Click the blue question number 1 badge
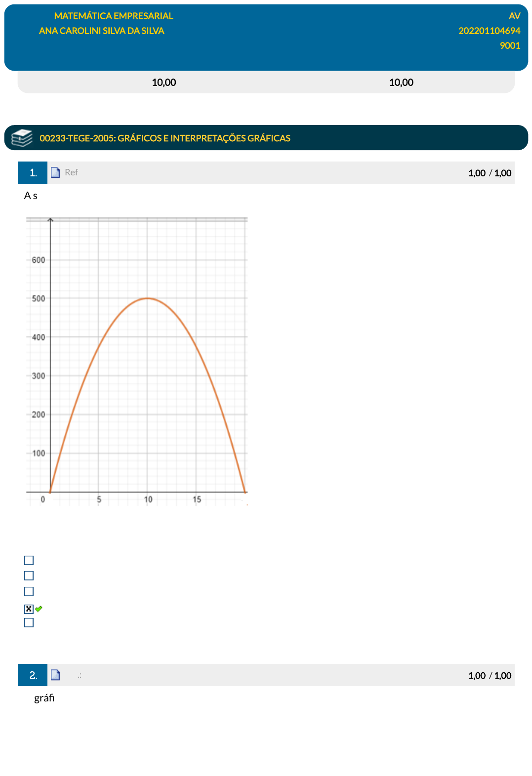The width and height of the screenshot is (532, 776). [x=33, y=172]
